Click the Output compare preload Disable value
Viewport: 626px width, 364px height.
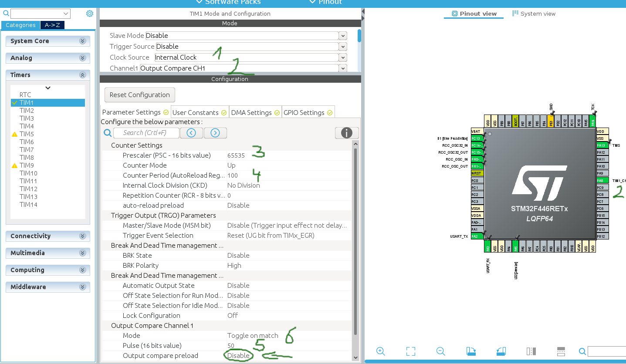(238, 356)
